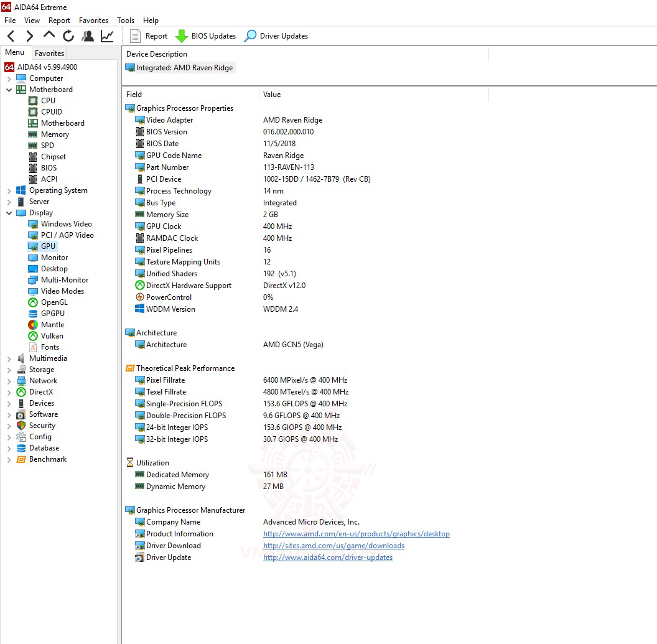Select the GPGPU icon in the tree
Viewport: 657px width, 644px height.
(33, 314)
